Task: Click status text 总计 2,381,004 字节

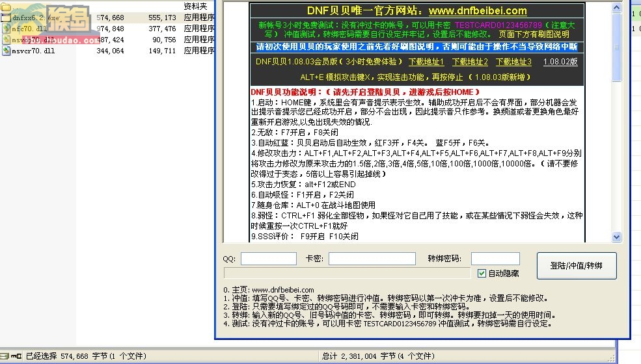Action: coord(378,356)
